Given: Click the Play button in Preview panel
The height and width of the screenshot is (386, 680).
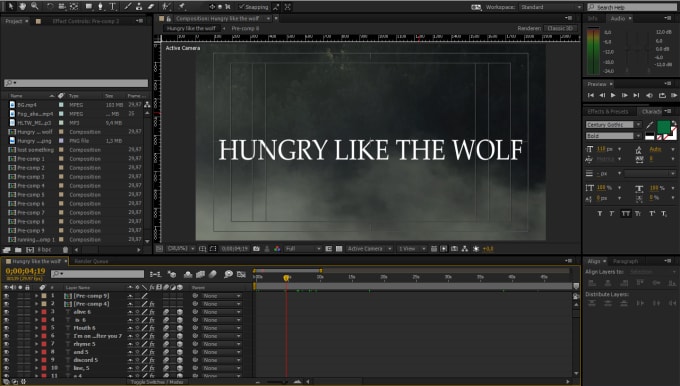Looking at the screenshot, I should point(613,95).
